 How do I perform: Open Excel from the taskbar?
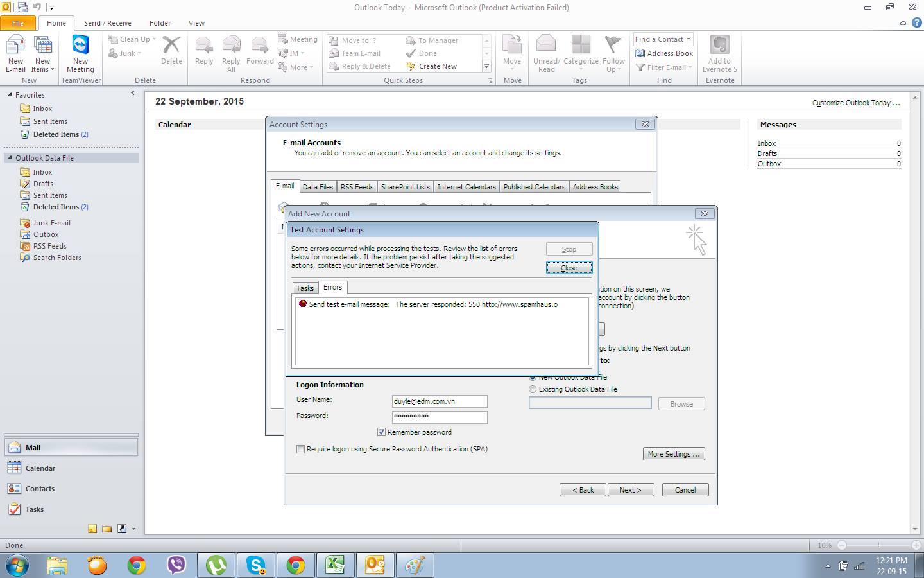335,565
